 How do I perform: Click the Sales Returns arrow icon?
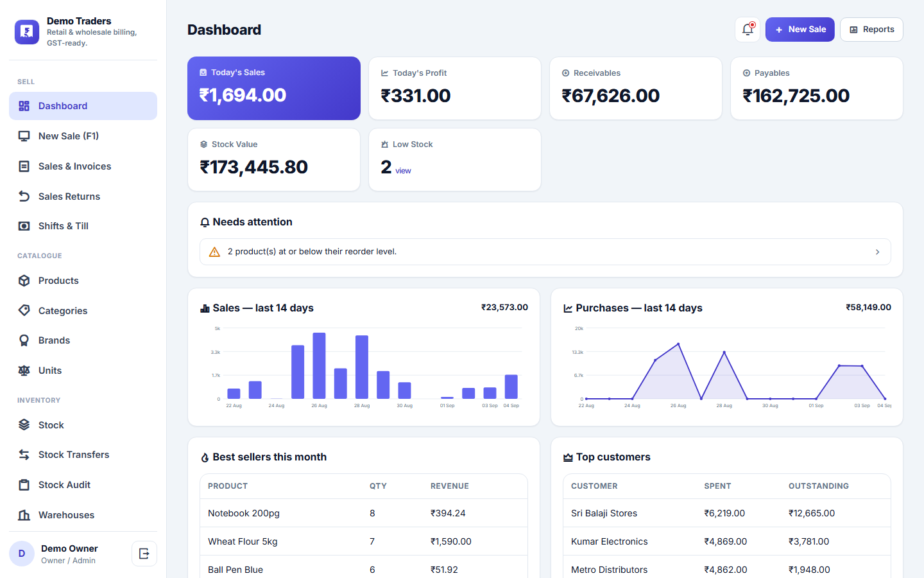pos(24,197)
